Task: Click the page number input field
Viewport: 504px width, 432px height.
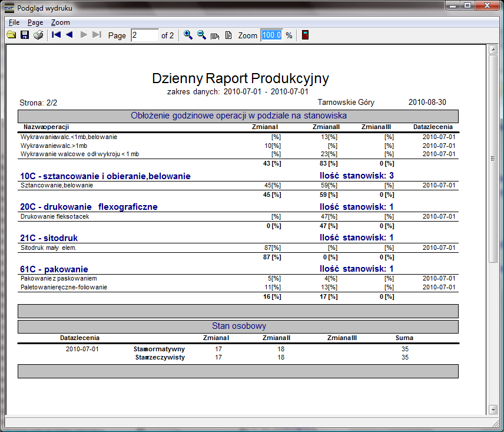Action: pyautogui.click(x=144, y=35)
